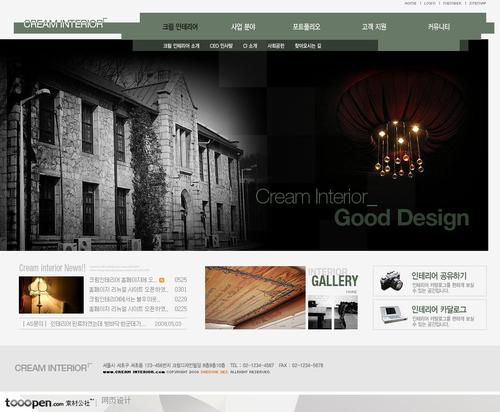Open the large wooden ceiling gallery image

[x=255, y=297]
